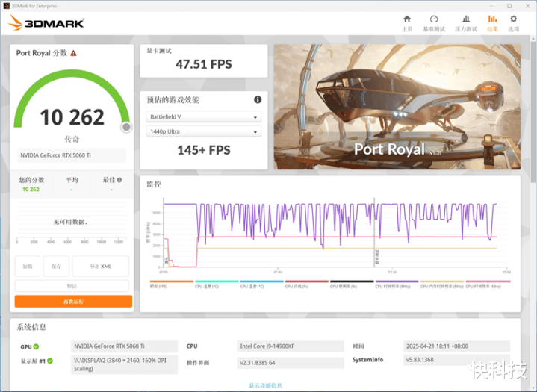Click green check mark beside GPU
537x392 pixels.
tap(36, 346)
